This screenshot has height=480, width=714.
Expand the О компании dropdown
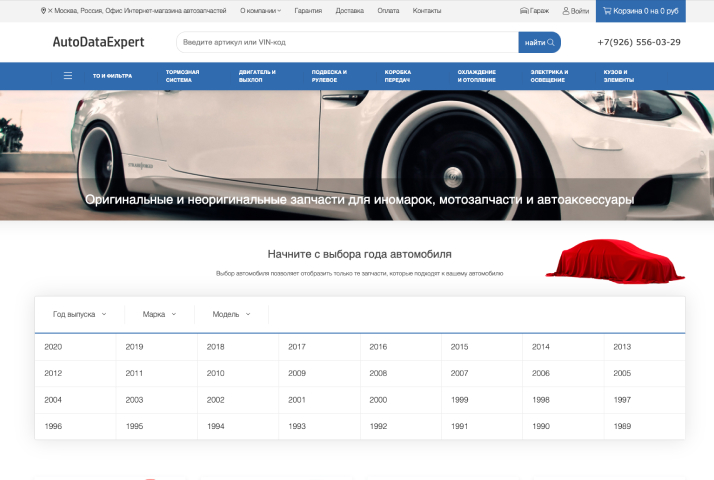coord(260,10)
